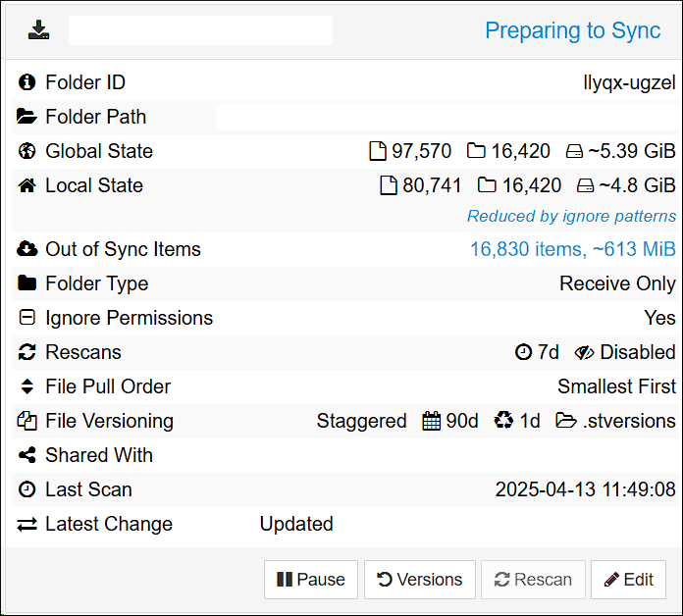Click the download icon in the folder header

pos(38,30)
